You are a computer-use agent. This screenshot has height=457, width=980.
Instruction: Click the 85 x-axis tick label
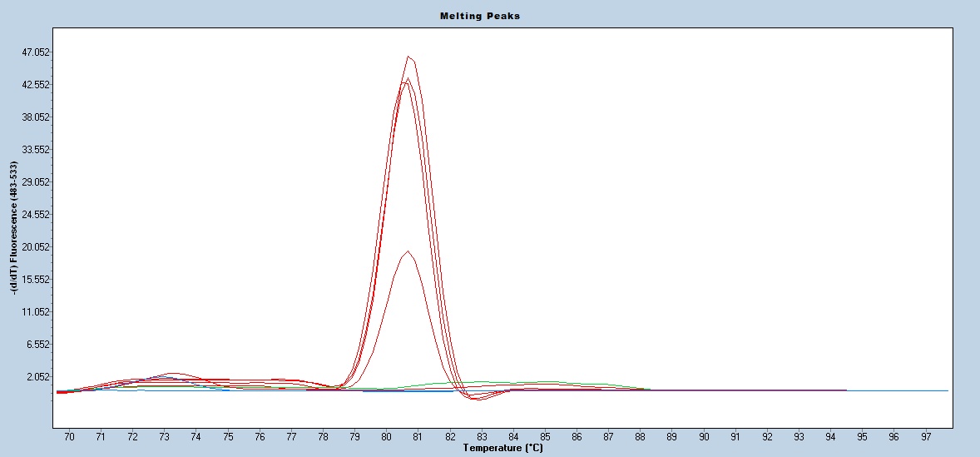545,436
